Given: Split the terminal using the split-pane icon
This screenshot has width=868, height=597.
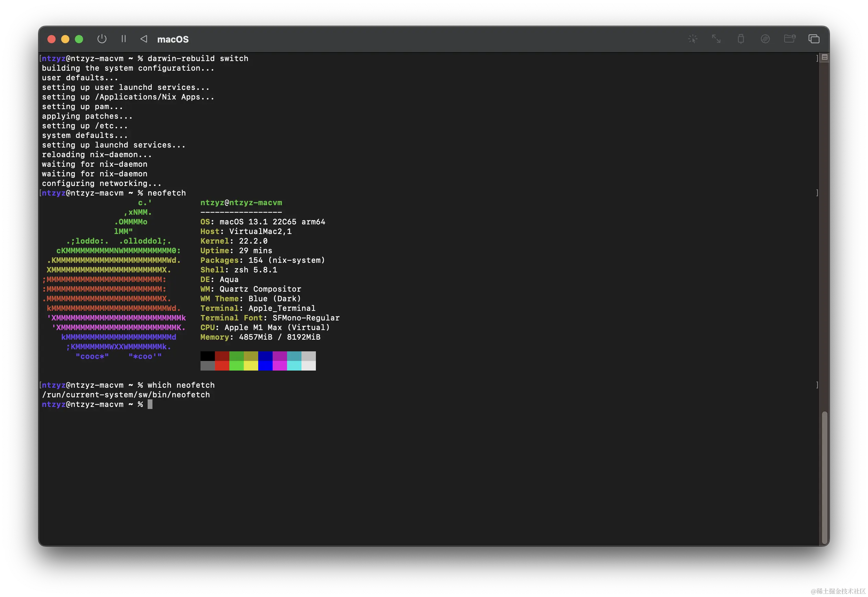Looking at the screenshot, I should click(x=825, y=57).
